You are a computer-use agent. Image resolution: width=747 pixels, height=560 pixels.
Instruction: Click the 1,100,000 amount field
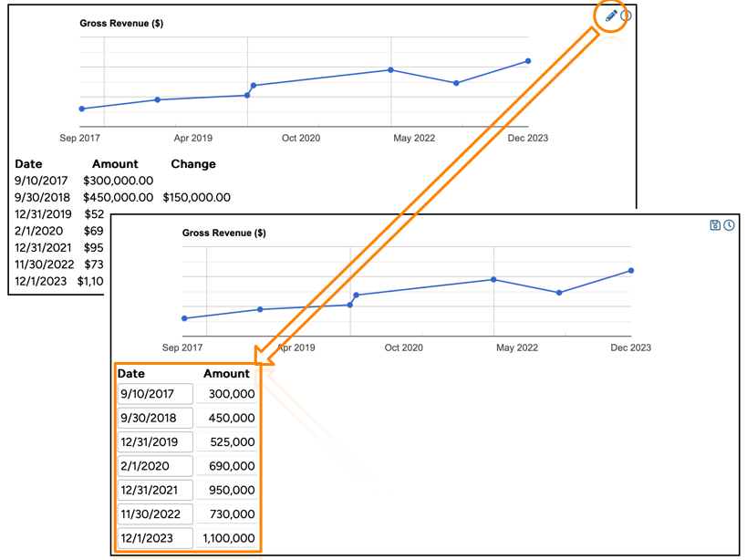(228, 538)
